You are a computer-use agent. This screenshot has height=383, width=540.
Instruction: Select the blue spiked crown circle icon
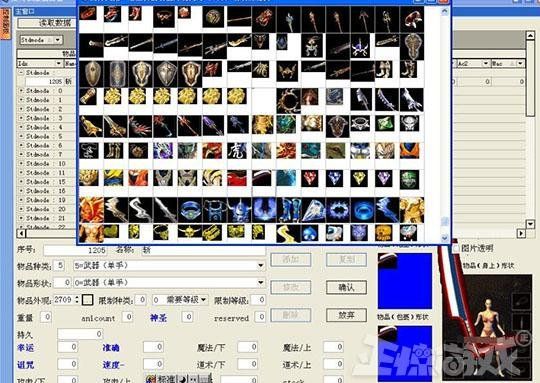coord(338,210)
